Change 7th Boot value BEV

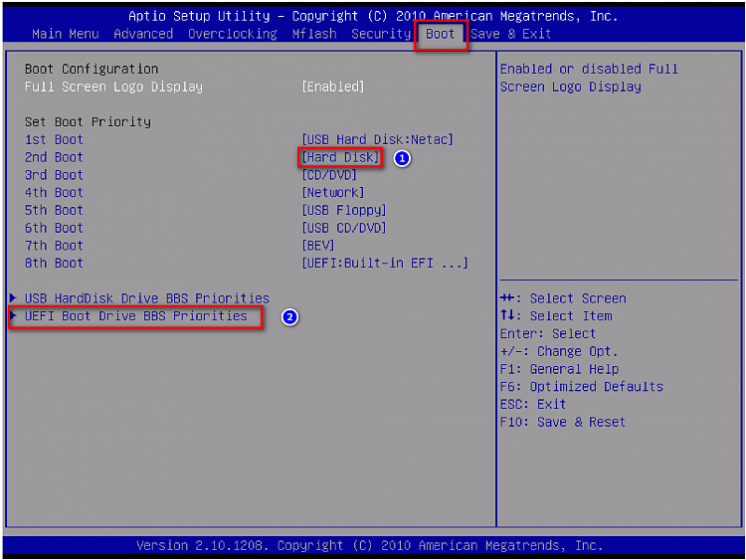tap(318, 246)
